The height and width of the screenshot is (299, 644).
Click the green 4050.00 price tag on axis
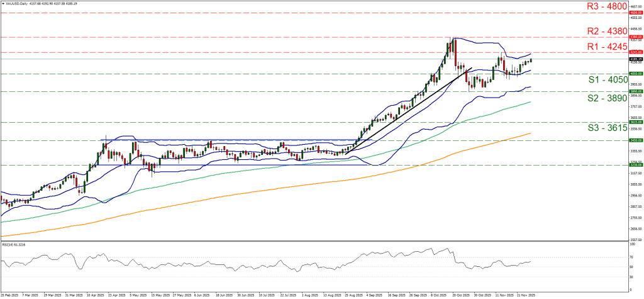tap(635, 74)
